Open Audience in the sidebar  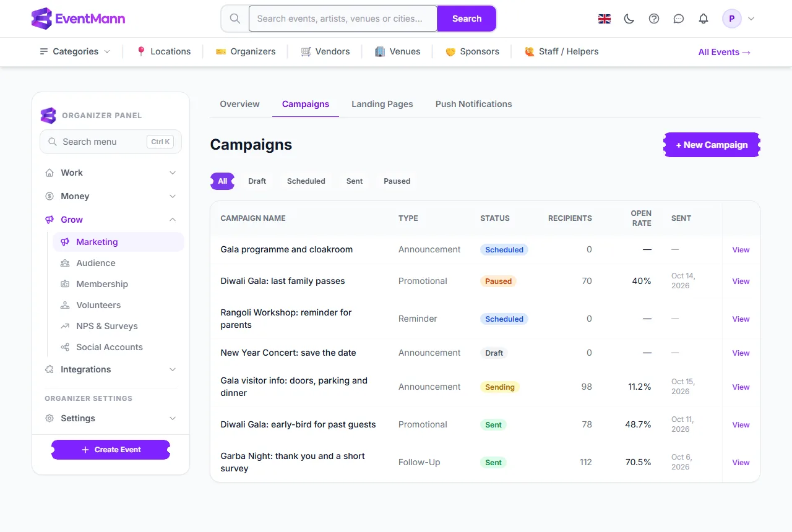118,263
